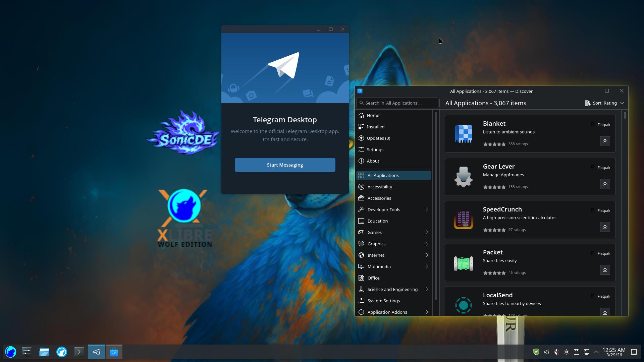Open the brightness tray icon
The height and width of the screenshot is (362, 644).
point(566,352)
